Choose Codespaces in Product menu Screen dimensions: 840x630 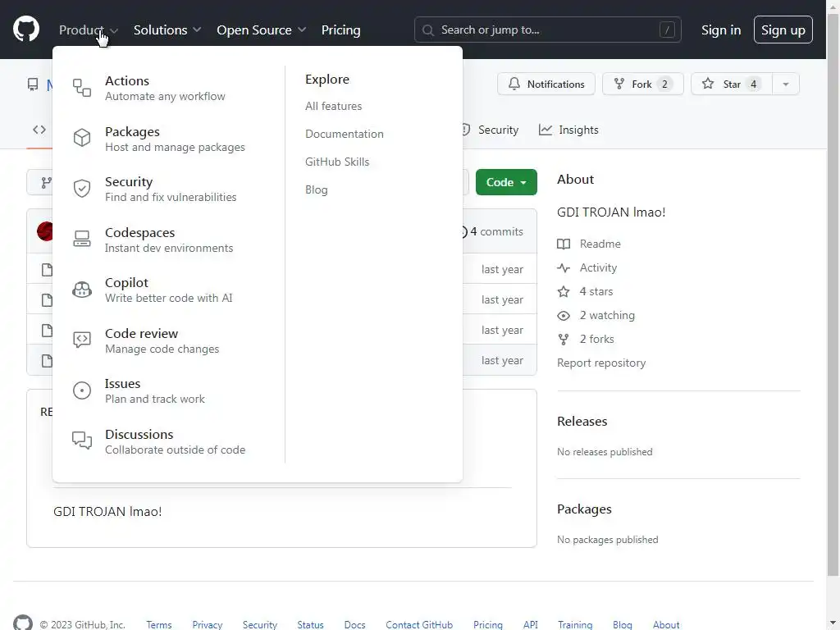pyautogui.click(x=169, y=240)
